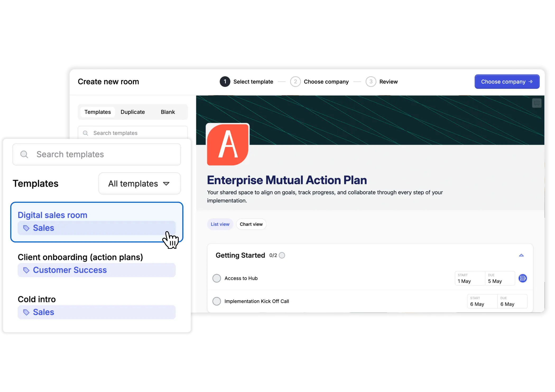The height and width of the screenshot is (392, 555).
Task: Collapse the Getting Started section
Action: tap(521, 255)
